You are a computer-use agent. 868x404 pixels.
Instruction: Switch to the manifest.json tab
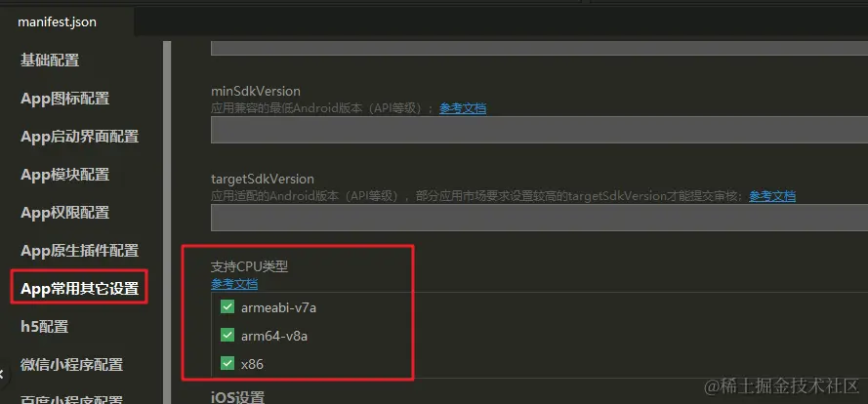(x=57, y=22)
